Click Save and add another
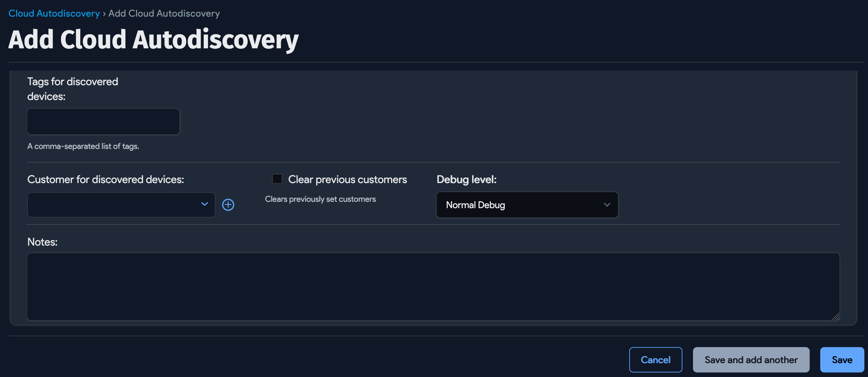The height and width of the screenshot is (377, 868). point(751,359)
